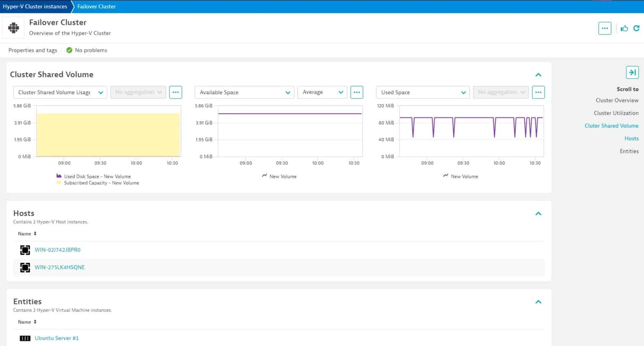Open options for Cluster Shared Volume Usage chart
The image size is (644, 346).
coord(176,92)
